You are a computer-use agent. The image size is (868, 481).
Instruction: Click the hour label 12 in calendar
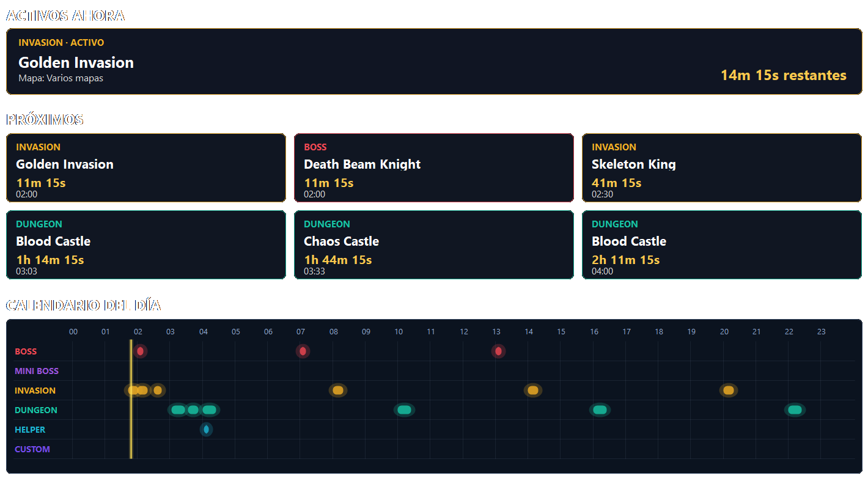[x=464, y=332]
